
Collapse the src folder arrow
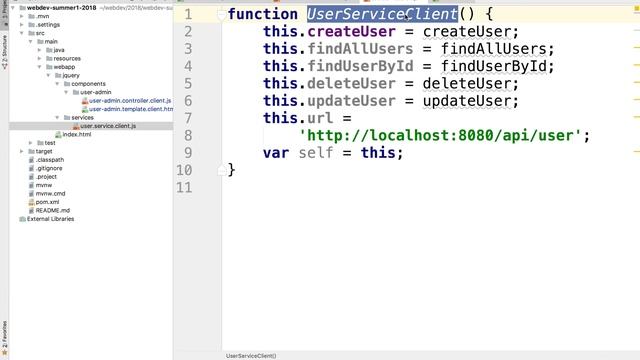tap(22, 33)
